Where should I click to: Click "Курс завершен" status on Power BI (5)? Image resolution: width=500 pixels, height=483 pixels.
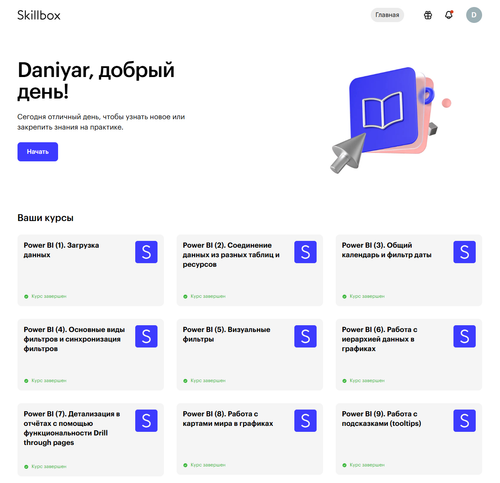pyautogui.click(x=204, y=381)
